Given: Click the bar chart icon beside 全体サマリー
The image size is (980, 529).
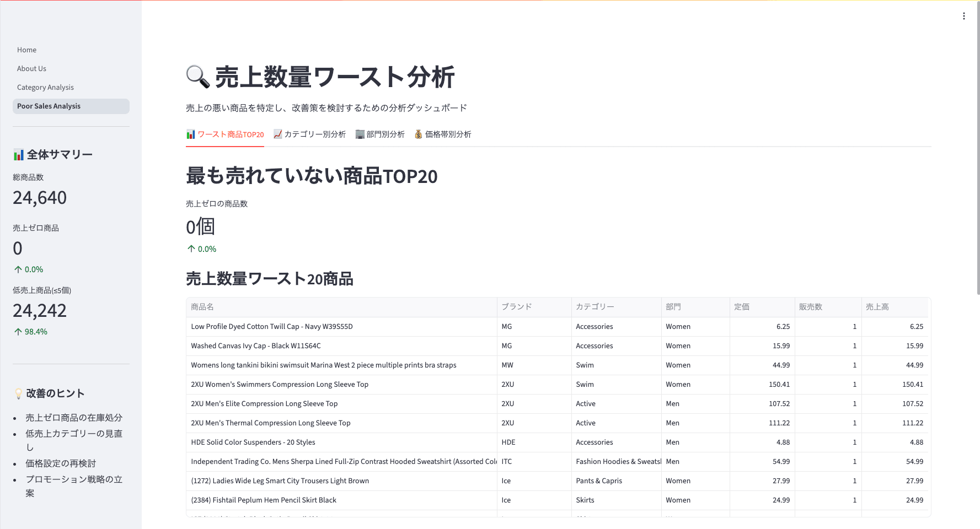Looking at the screenshot, I should click(x=19, y=155).
